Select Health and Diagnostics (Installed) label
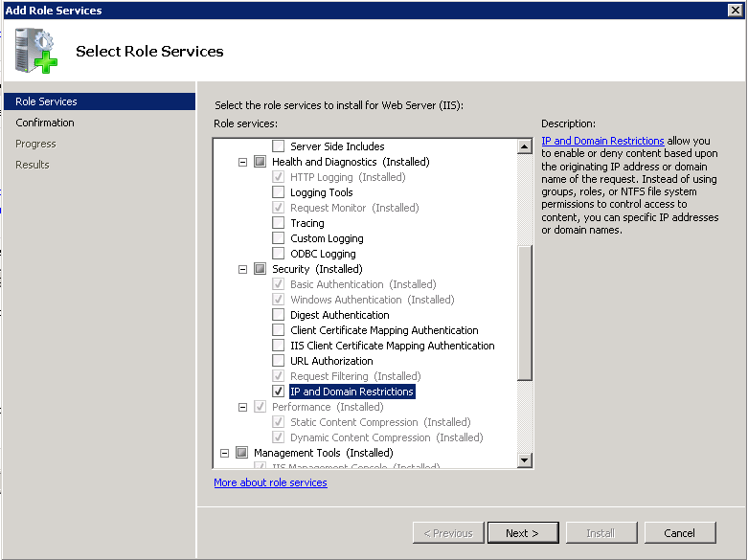Screen dimensions: 748x560 [x=351, y=162]
